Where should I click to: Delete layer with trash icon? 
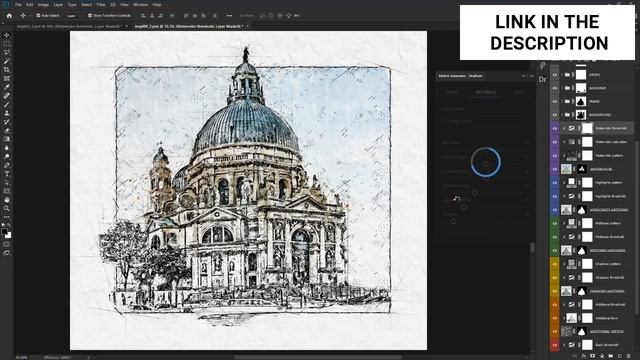pyautogui.click(x=629, y=356)
